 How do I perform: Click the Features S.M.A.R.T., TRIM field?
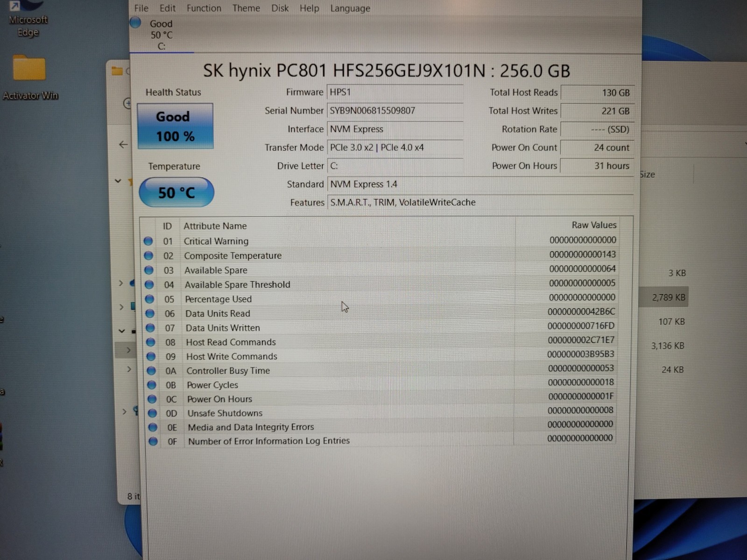pyautogui.click(x=480, y=203)
